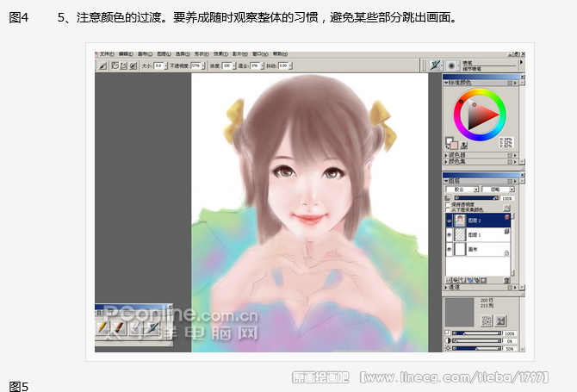Select layer 2 thumbnail in layers list

click(460, 221)
